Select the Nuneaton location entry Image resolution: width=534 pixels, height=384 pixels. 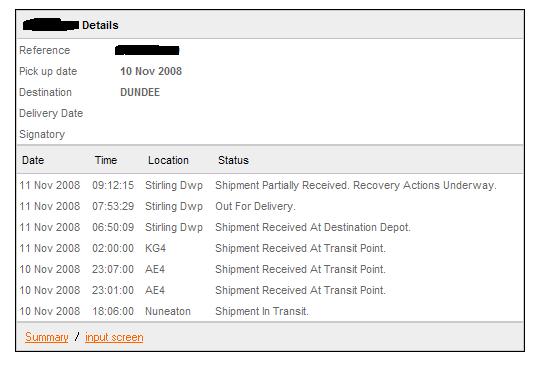(x=168, y=311)
